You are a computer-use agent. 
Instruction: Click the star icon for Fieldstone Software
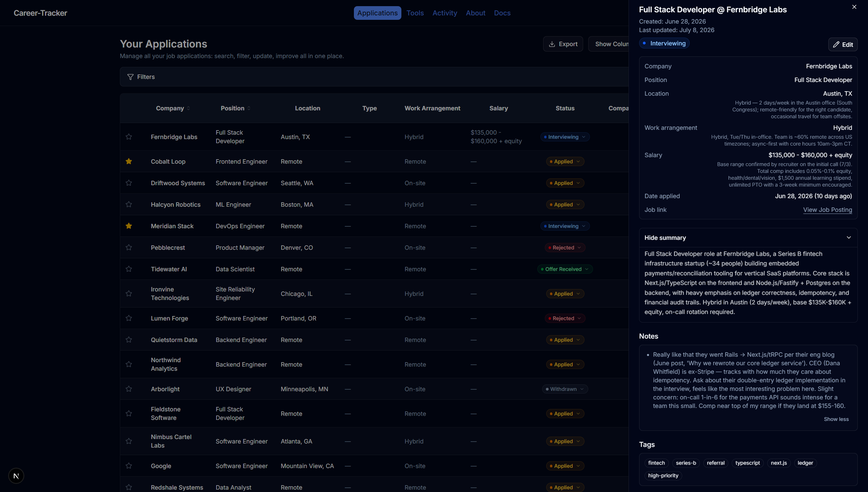tap(129, 413)
